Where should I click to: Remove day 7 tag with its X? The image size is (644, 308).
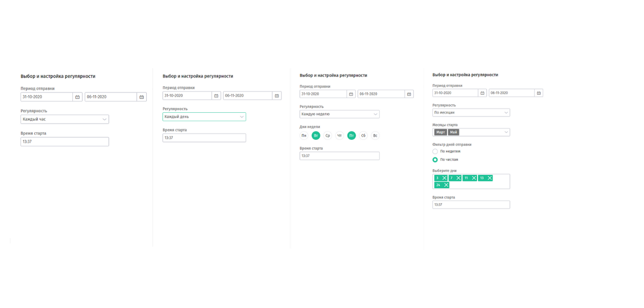click(458, 178)
